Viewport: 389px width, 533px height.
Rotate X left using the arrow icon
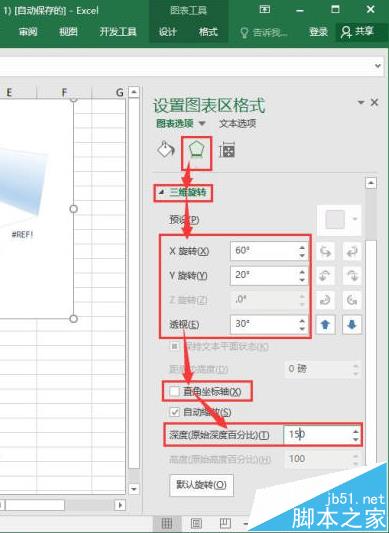tap(325, 252)
